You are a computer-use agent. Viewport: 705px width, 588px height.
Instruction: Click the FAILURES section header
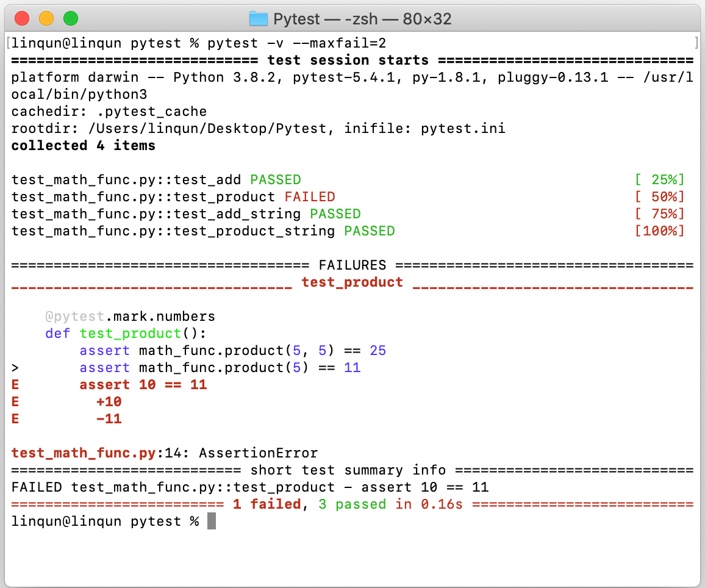(x=352, y=265)
